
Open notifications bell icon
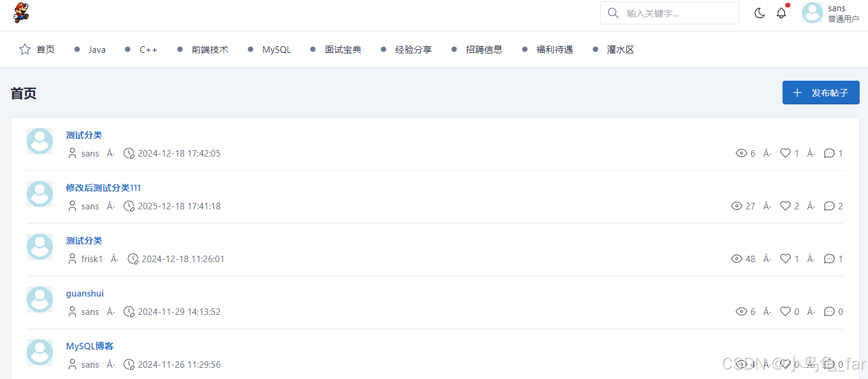[x=781, y=13]
